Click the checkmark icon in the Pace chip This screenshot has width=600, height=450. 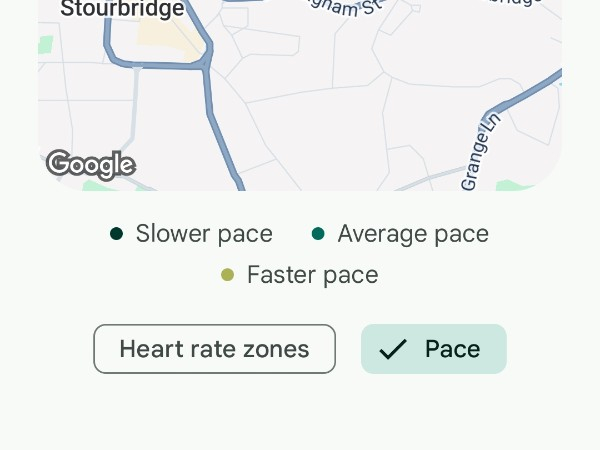[x=393, y=349]
